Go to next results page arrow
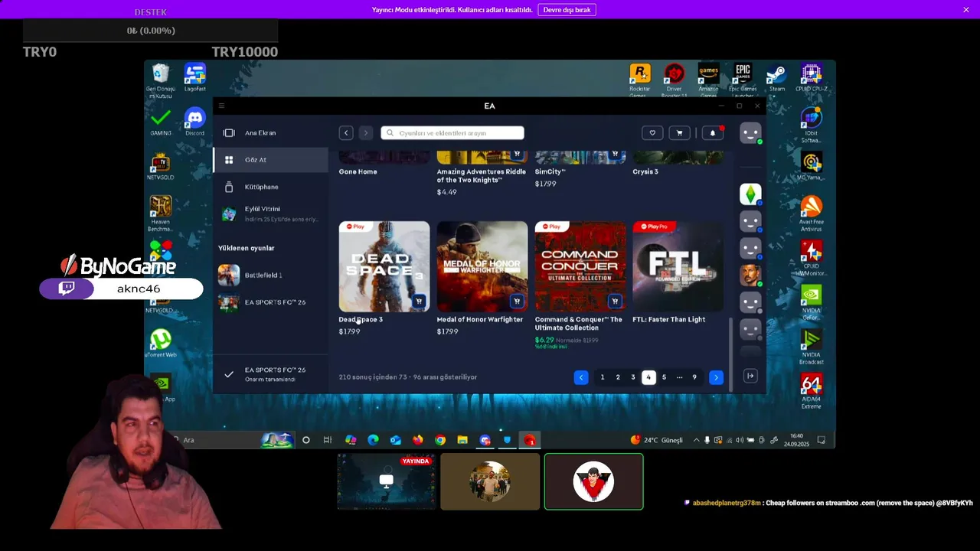Screen dimensions: 980x551 point(716,377)
